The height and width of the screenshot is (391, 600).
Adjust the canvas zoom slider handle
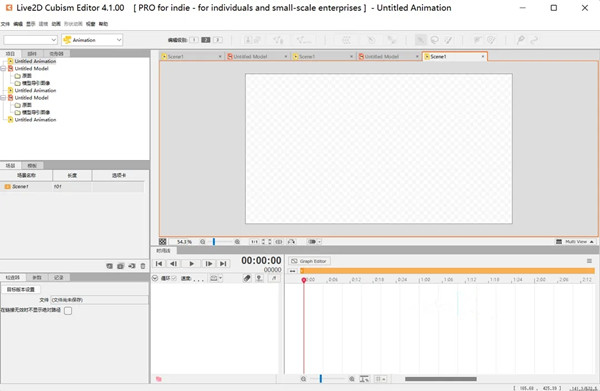point(214,241)
